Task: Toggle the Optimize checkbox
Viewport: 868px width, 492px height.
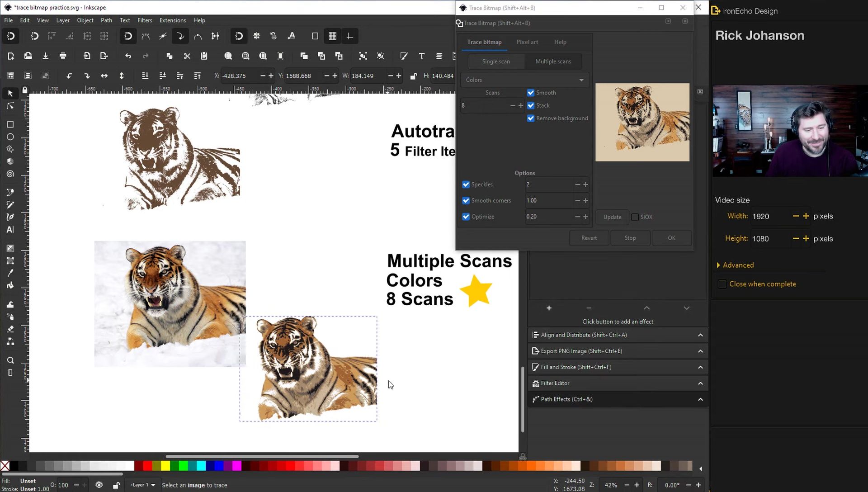Action: point(466,217)
